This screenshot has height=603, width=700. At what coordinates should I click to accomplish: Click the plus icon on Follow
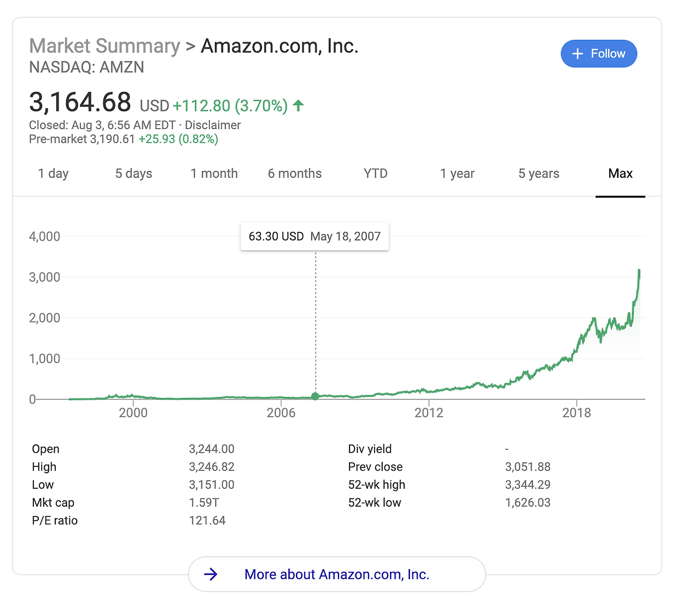pos(577,54)
